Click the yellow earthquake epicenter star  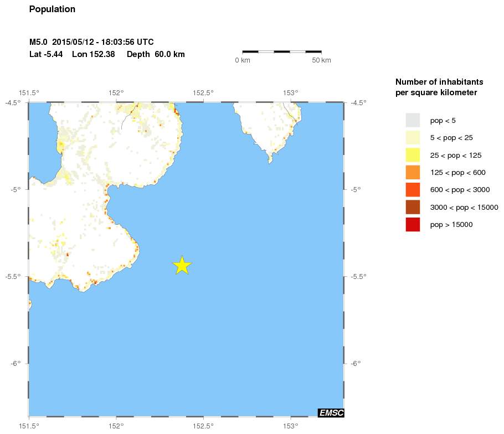182,265
